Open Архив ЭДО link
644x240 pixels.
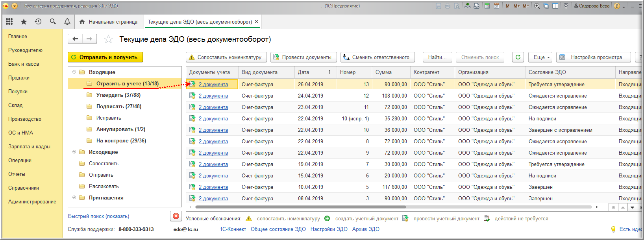(x=366, y=229)
